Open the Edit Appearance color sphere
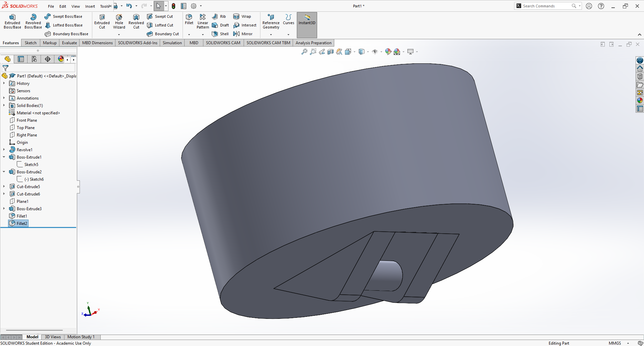 [388, 52]
